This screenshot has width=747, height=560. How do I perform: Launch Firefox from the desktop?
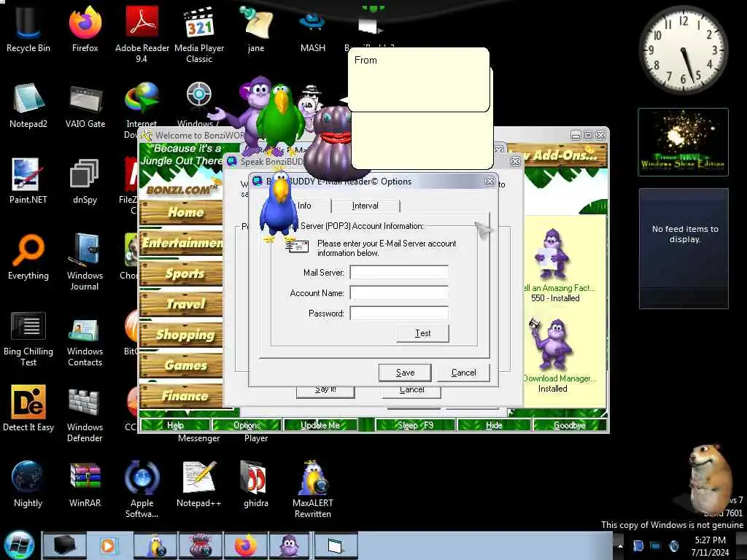pyautogui.click(x=85, y=28)
